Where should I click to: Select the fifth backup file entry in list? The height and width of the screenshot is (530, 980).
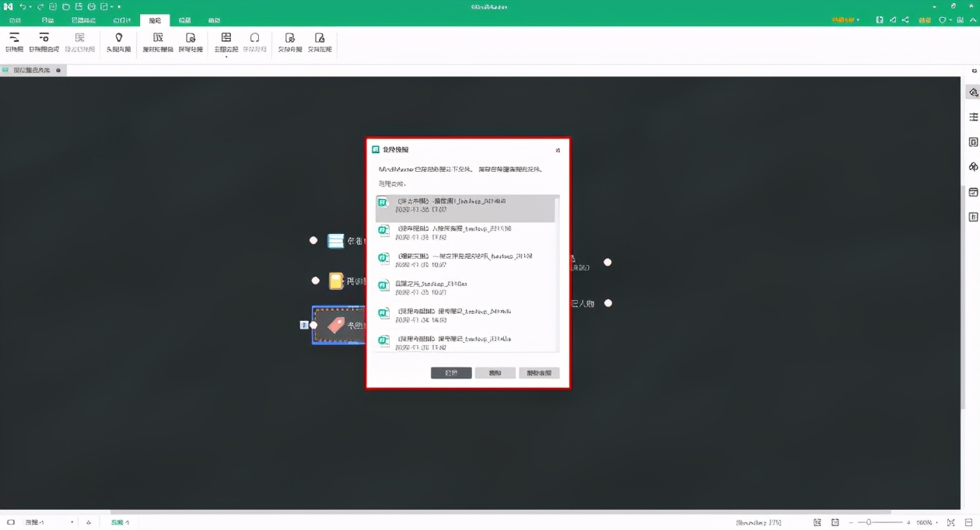pyautogui.click(x=464, y=315)
